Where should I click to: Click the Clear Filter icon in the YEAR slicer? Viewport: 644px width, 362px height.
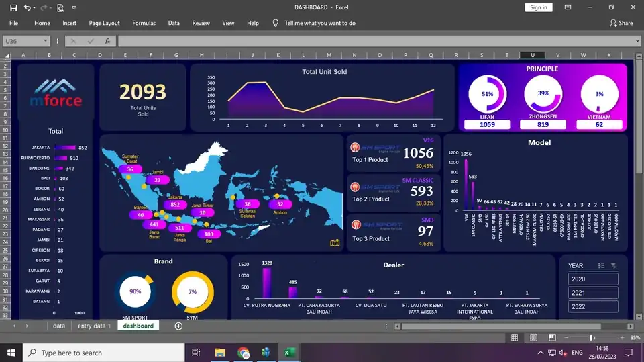(614, 266)
